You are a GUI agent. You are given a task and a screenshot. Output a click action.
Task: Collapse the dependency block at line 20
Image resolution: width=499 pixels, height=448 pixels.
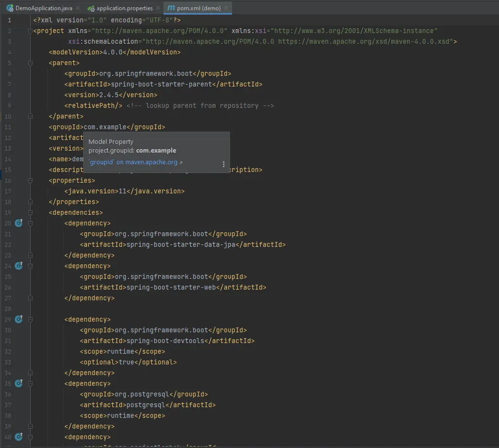[x=30, y=223]
